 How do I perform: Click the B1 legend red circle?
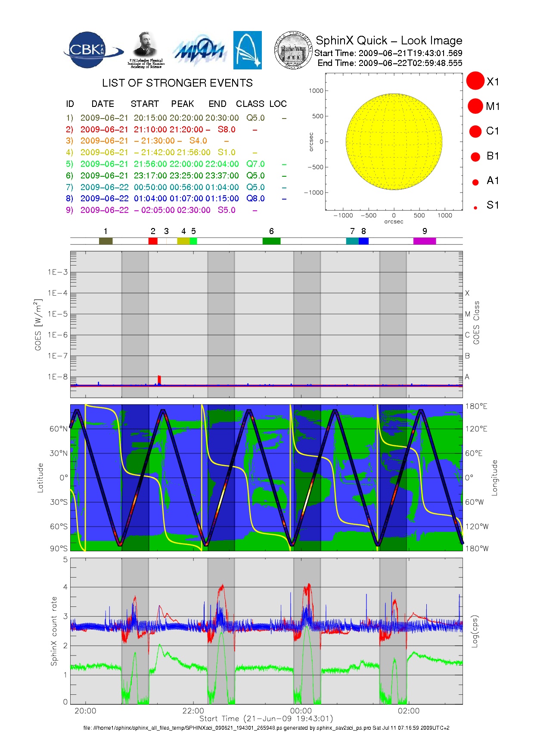point(475,156)
